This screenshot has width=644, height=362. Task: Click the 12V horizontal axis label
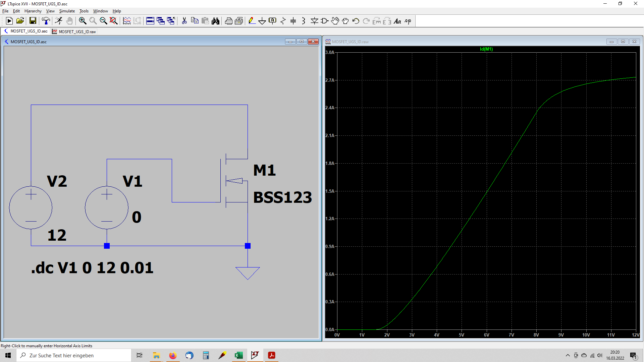click(x=635, y=335)
